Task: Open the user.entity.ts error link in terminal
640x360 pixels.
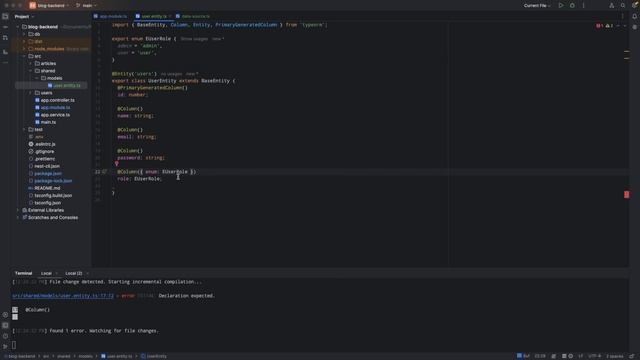Action: (x=63, y=296)
